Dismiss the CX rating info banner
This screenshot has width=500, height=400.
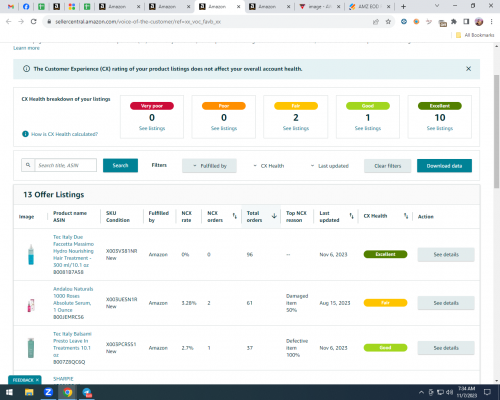468,69
